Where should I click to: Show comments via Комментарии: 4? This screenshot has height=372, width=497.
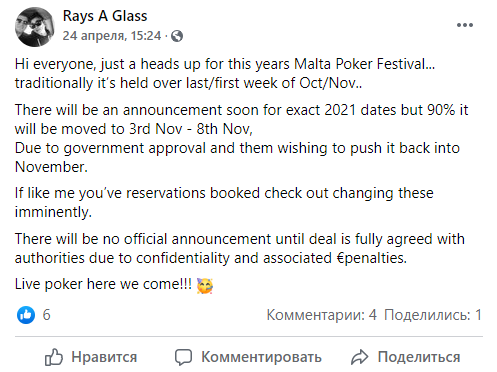(x=321, y=315)
